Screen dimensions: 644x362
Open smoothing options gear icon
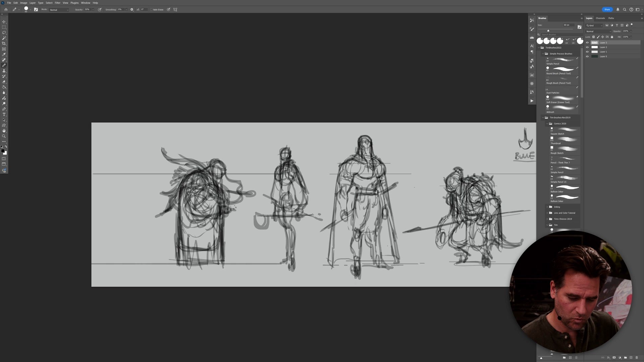point(132,10)
